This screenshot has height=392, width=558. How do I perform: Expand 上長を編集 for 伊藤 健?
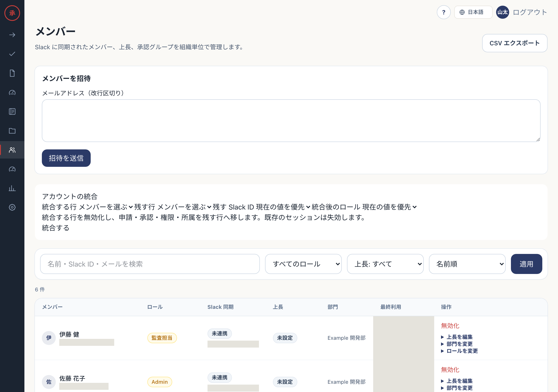pos(457,337)
